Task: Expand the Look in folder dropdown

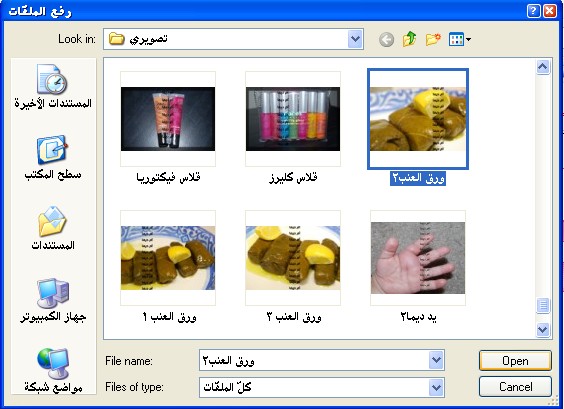Action: [355, 39]
